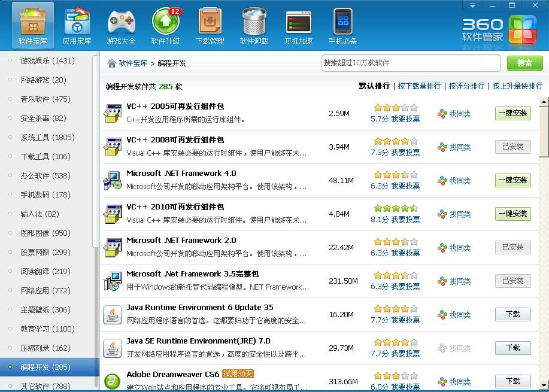Open the title bar dropdown menu arrow
549x392 pixels.
(473, 5)
